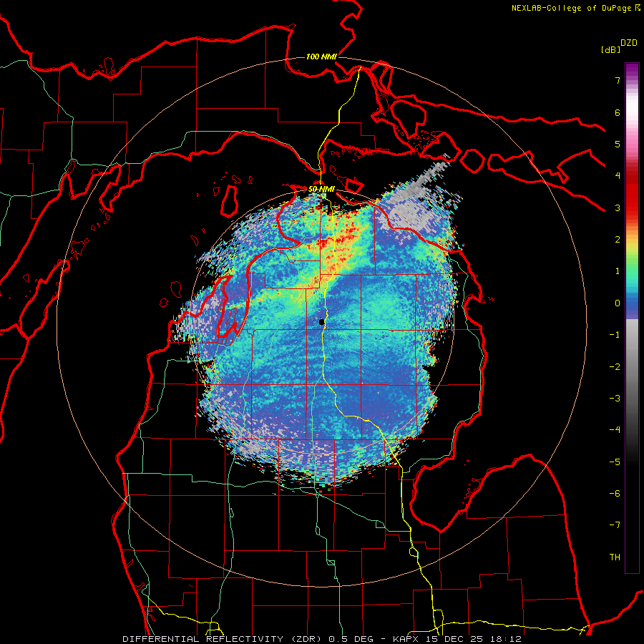Click the 2 value on the color scale
The height and width of the screenshot is (644, 644).
pyautogui.click(x=618, y=240)
